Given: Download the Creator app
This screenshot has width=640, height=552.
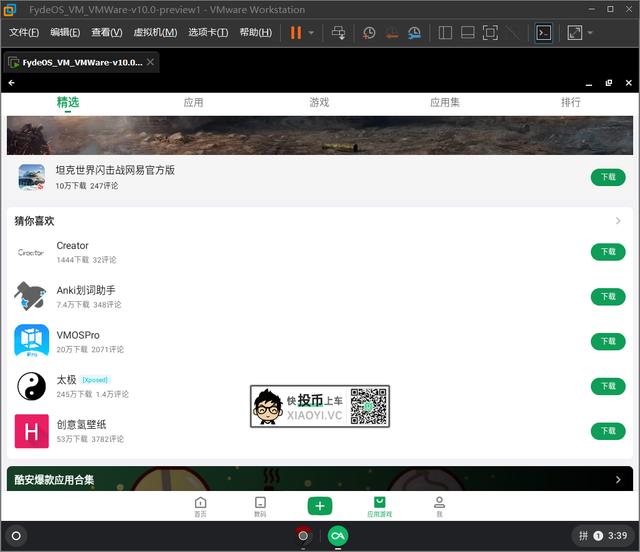Looking at the screenshot, I should 608,252.
